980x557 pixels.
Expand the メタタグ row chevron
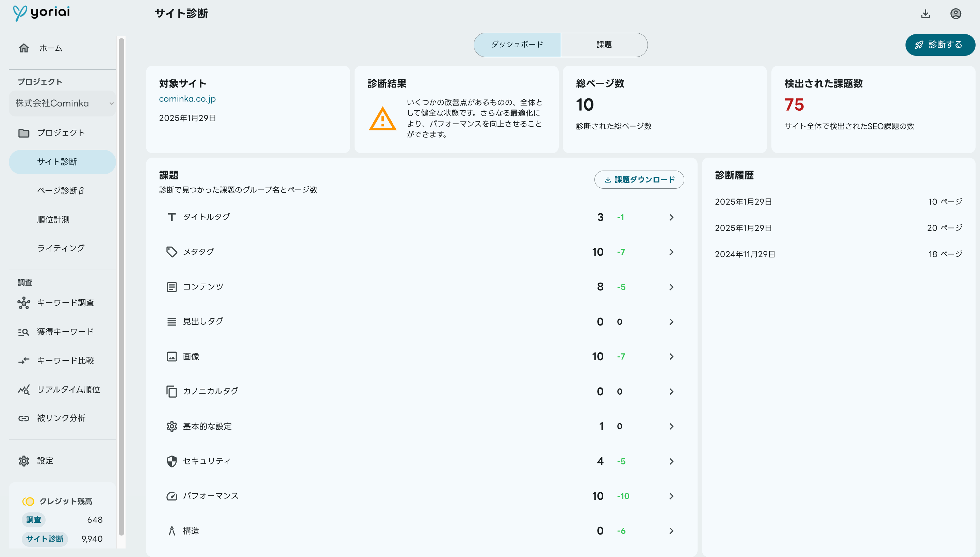[x=671, y=252]
